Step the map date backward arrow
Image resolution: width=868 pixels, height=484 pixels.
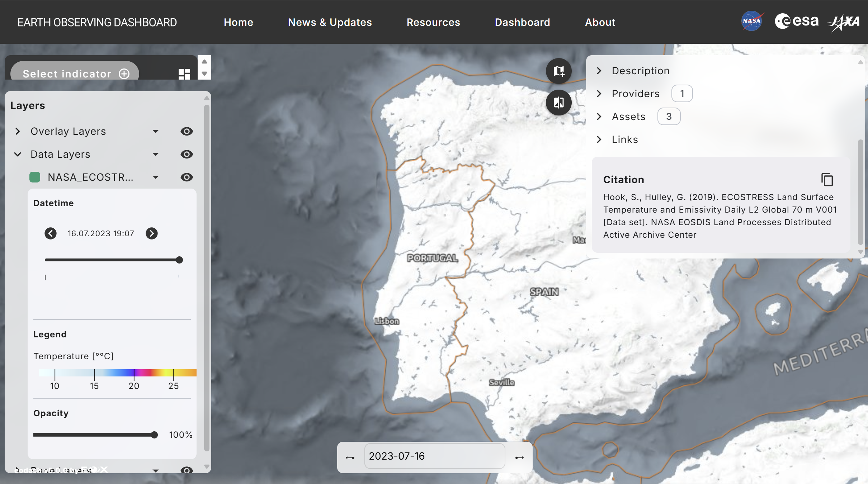click(350, 457)
